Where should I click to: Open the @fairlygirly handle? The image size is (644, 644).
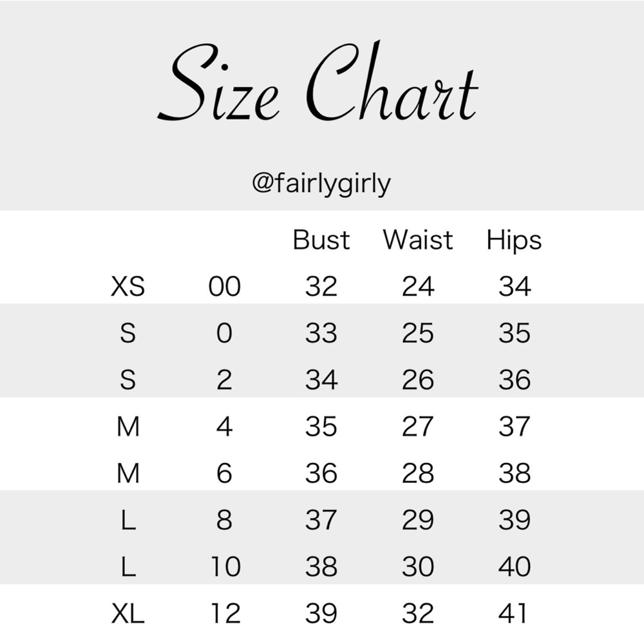(321, 185)
